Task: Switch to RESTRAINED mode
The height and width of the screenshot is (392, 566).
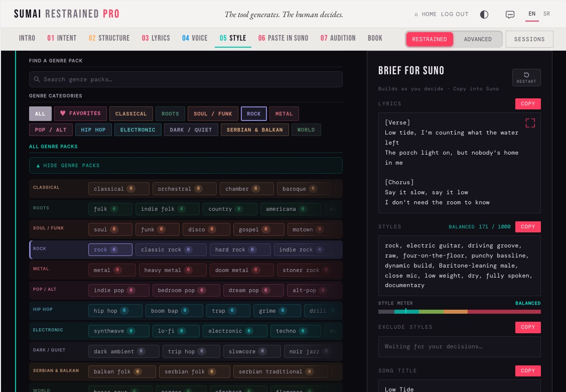Action: [430, 39]
